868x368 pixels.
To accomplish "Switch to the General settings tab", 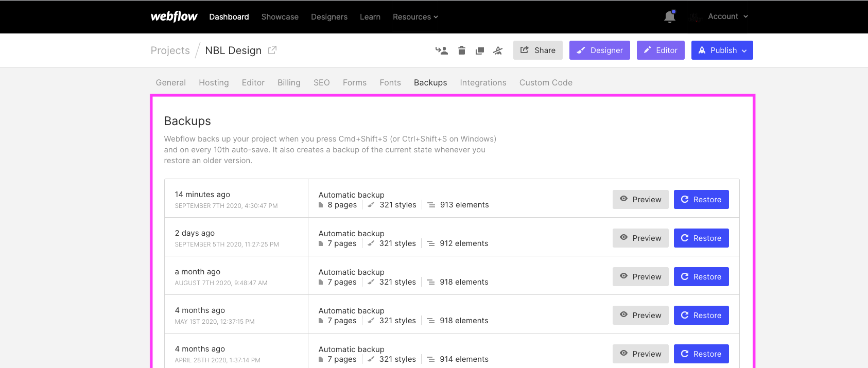I will pyautogui.click(x=171, y=82).
